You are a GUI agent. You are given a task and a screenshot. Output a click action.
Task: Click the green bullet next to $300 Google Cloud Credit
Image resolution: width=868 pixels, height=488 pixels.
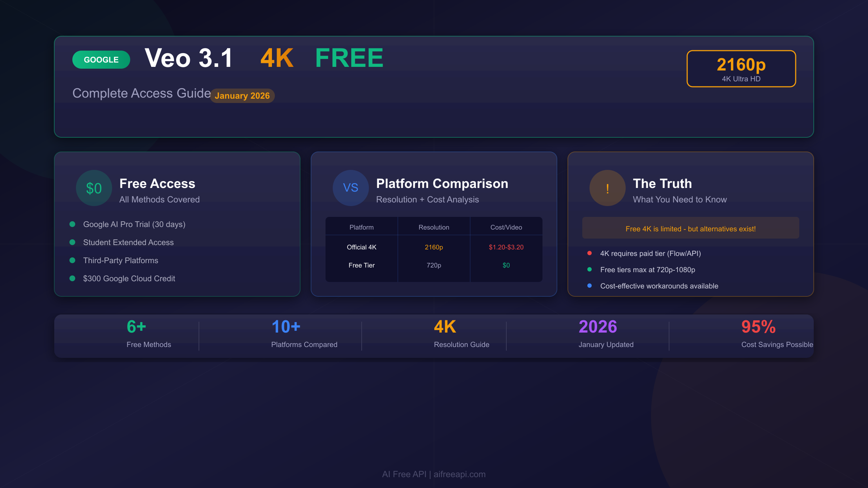pos(73,278)
